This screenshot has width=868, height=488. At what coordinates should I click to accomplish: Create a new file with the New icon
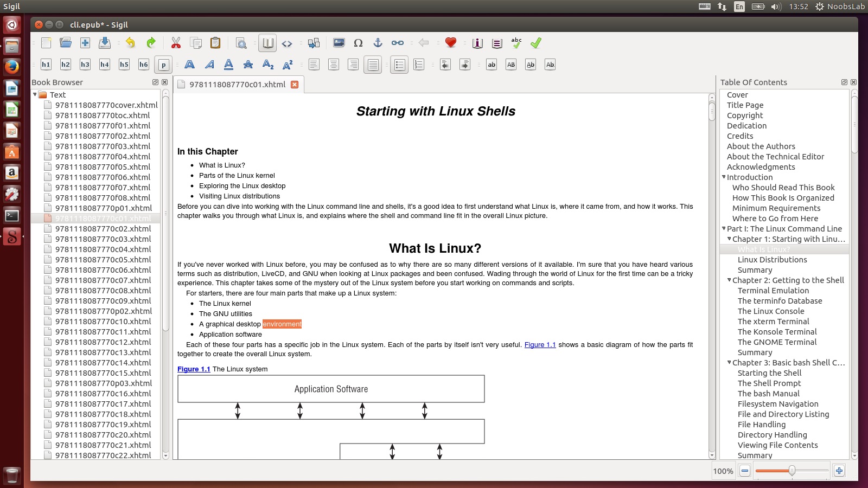(x=46, y=43)
